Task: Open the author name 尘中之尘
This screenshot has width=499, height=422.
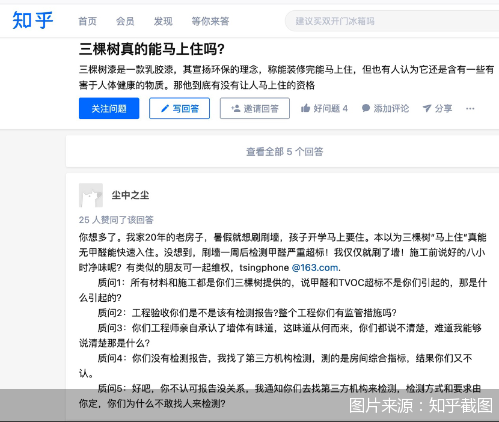Action: (x=130, y=195)
